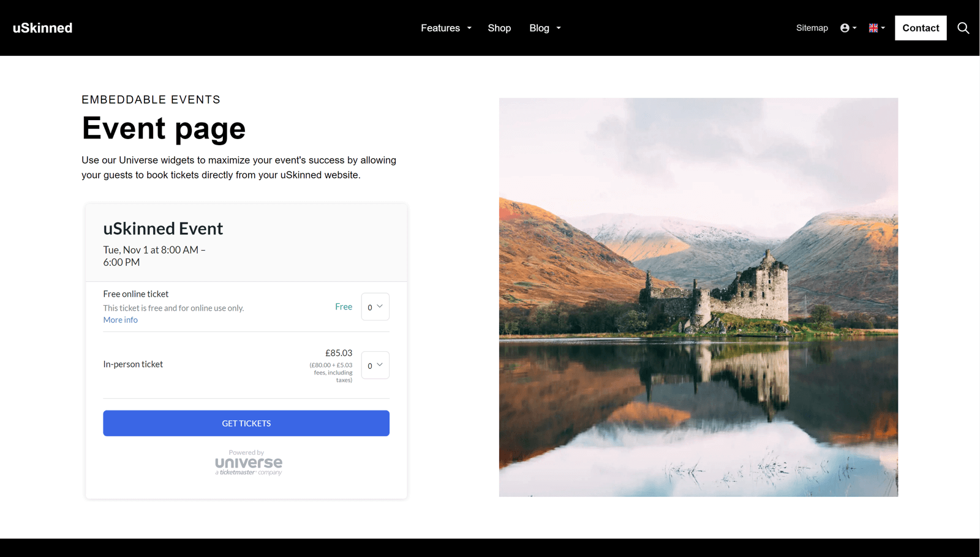Open the In-person ticket quantity selector
The image size is (980, 557).
click(x=375, y=365)
